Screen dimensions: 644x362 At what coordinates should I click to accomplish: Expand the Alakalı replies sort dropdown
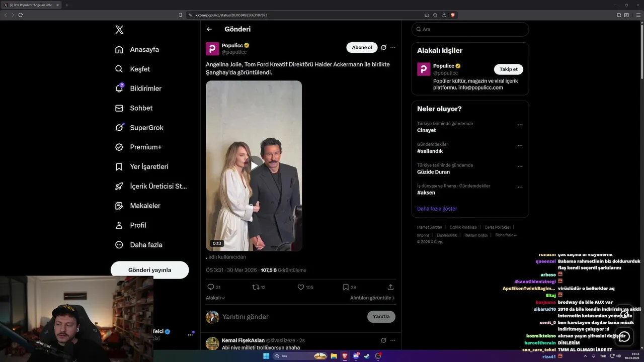(x=215, y=298)
